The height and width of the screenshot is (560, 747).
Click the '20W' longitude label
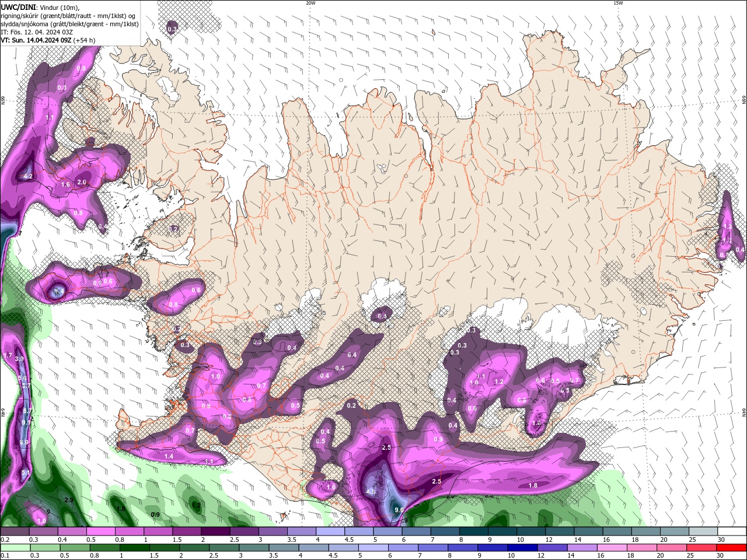pyautogui.click(x=310, y=3)
